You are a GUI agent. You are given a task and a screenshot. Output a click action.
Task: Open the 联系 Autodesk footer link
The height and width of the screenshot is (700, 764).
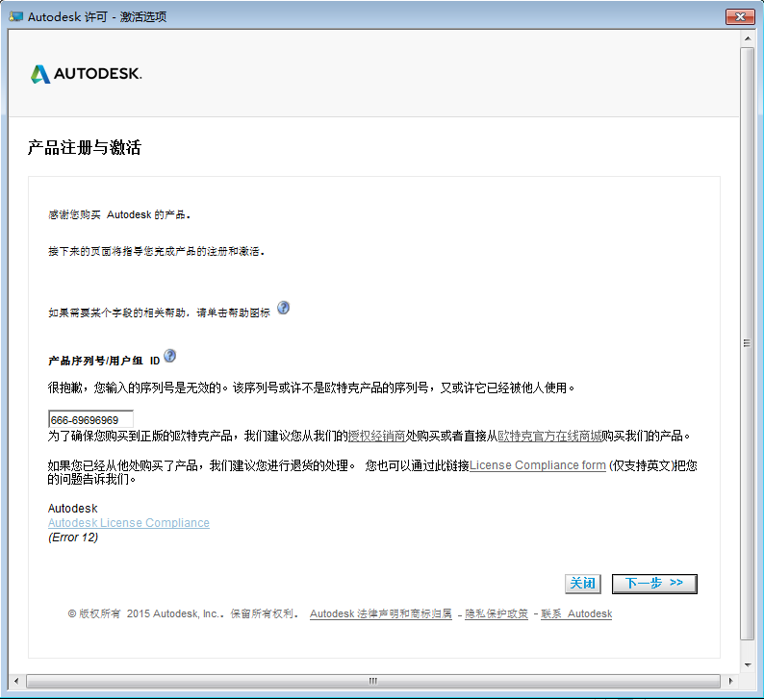coord(576,613)
